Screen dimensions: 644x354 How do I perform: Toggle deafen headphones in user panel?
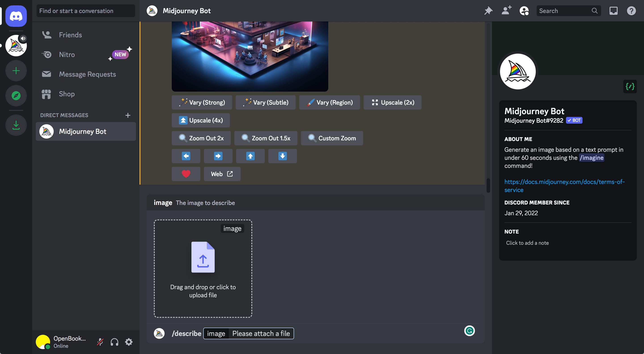tap(114, 342)
